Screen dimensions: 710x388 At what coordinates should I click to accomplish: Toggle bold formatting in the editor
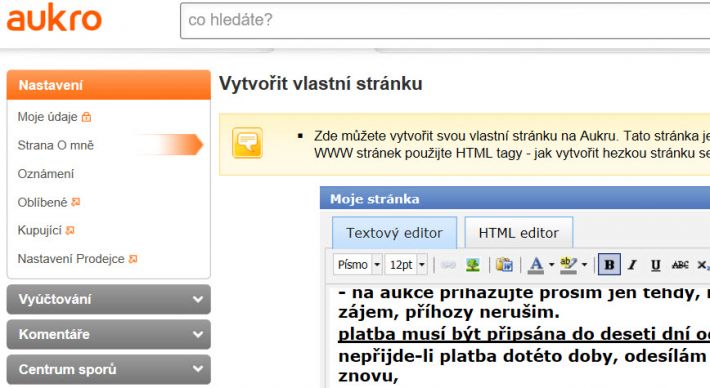pos(609,264)
